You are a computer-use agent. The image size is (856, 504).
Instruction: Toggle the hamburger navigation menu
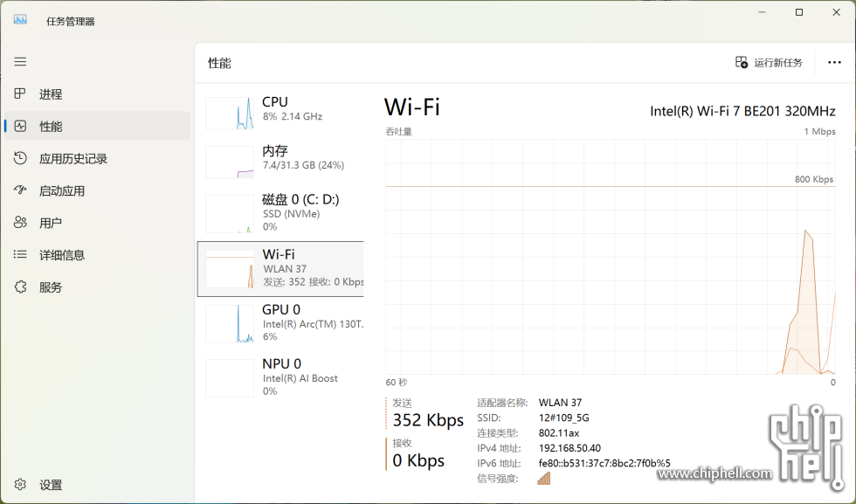click(20, 62)
